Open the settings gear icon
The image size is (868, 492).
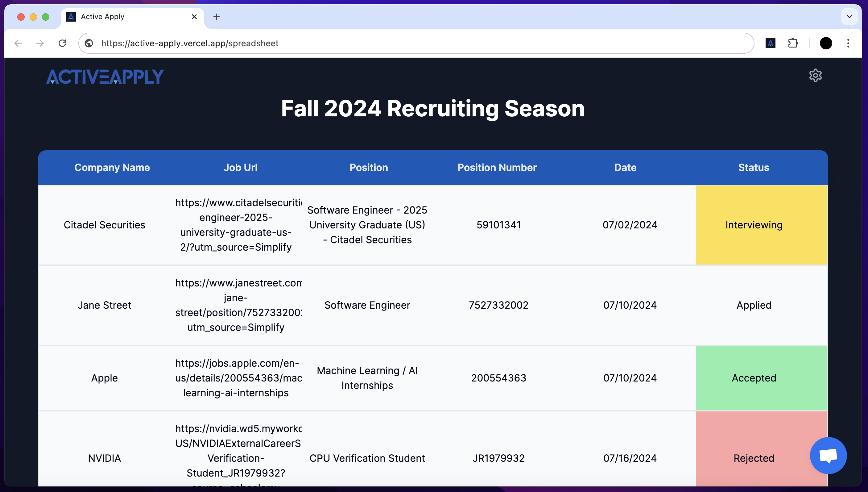pos(815,75)
